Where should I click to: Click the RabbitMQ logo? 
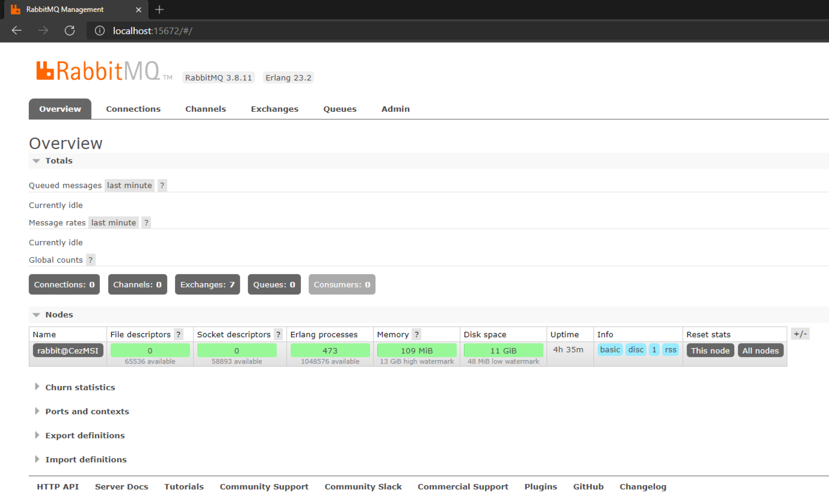click(104, 71)
